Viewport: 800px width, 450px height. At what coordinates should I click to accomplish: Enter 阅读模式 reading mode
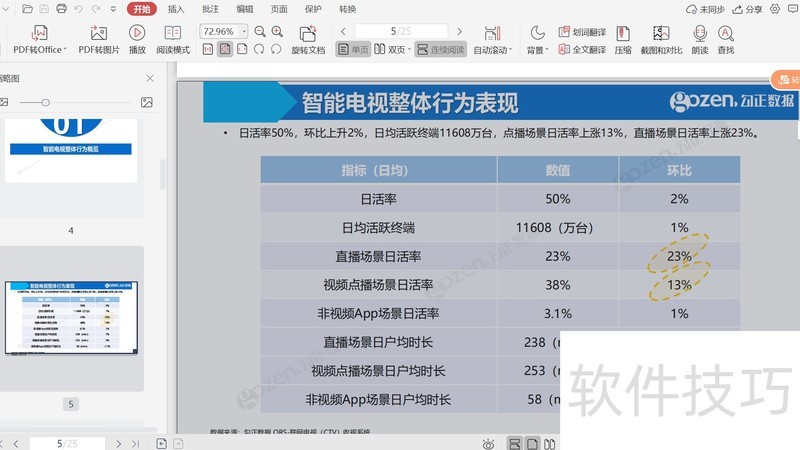[173, 40]
